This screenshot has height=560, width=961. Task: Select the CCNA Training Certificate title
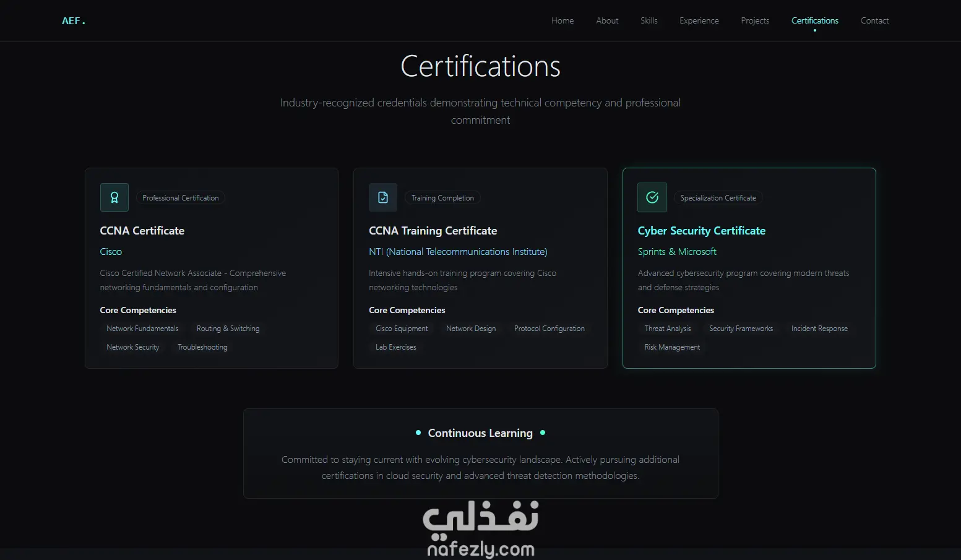coord(433,231)
